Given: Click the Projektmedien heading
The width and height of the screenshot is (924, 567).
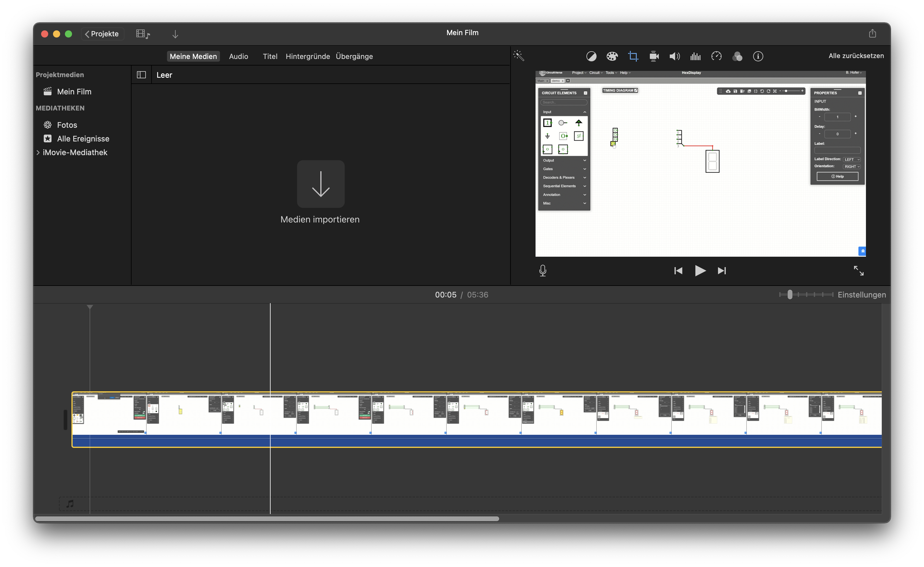Looking at the screenshot, I should point(60,75).
